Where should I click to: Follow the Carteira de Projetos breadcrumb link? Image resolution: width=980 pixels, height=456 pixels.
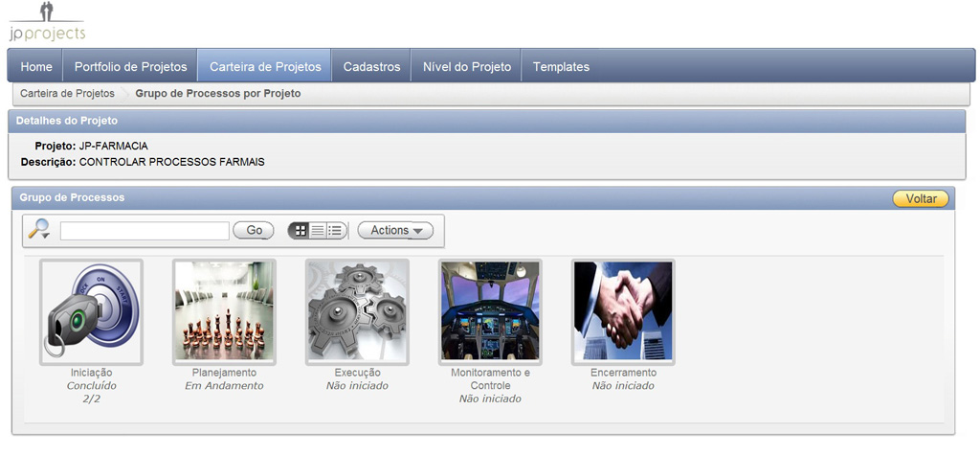[x=68, y=93]
